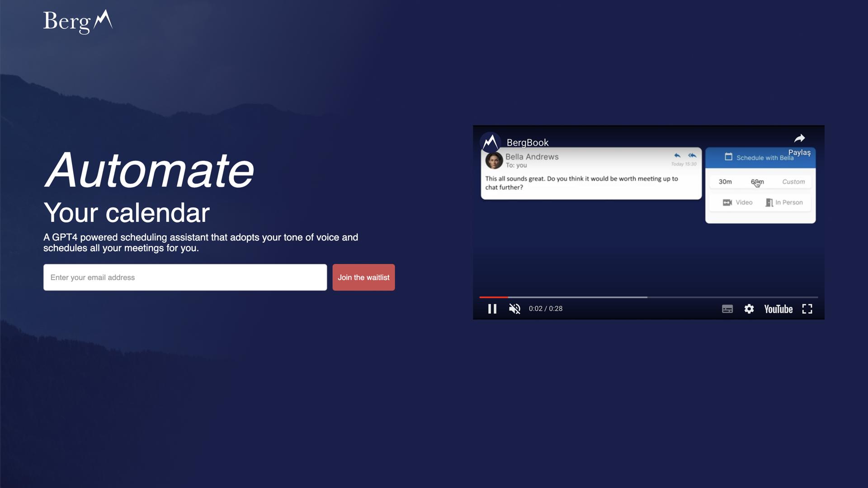Select the 30m duration option
Viewport: 868px width, 488px height.
[x=725, y=182]
